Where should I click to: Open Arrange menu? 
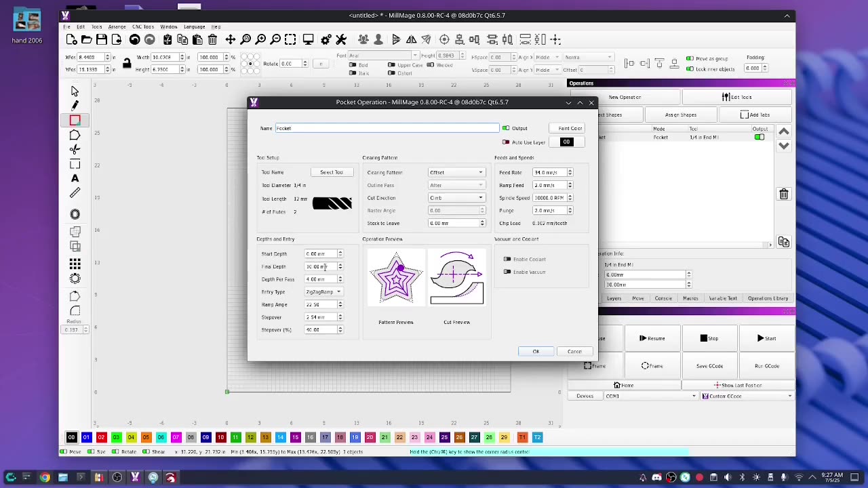pos(117,26)
